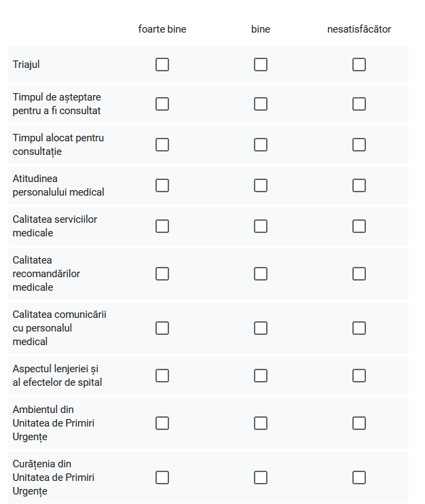Mark Curățenia din Unitatea as nesatisfăcător

pos(359,478)
